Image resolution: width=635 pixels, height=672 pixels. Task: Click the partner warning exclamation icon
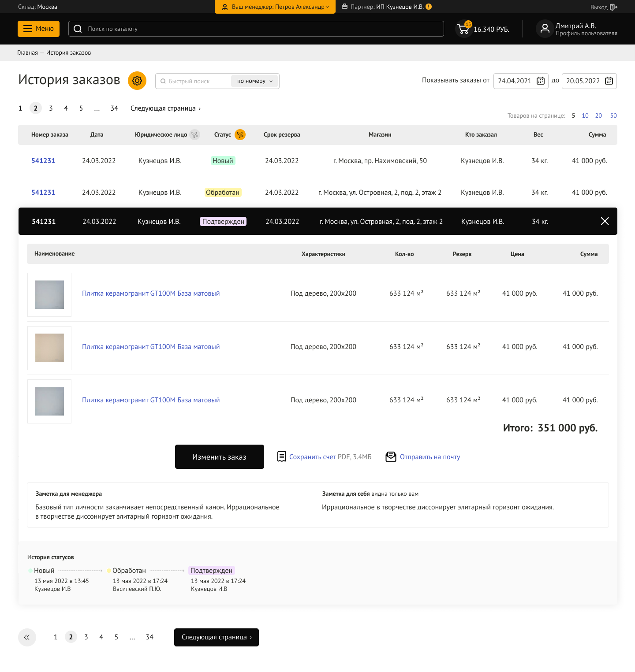point(429,7)
